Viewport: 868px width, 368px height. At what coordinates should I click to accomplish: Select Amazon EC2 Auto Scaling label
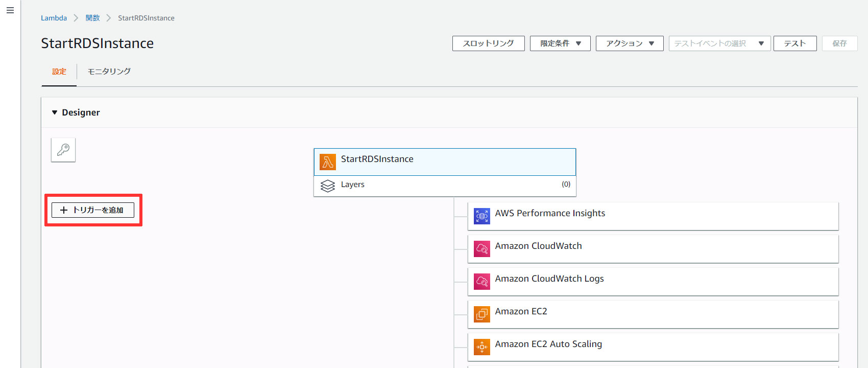548,344
